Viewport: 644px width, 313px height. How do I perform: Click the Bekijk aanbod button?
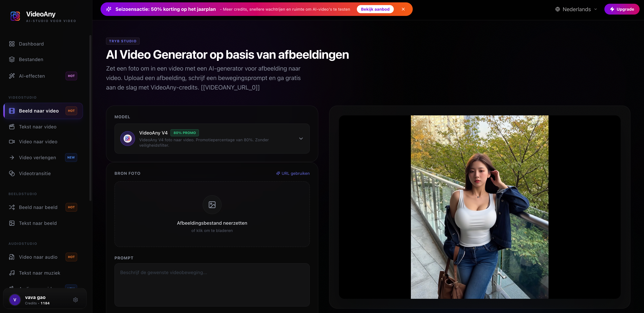375,9
